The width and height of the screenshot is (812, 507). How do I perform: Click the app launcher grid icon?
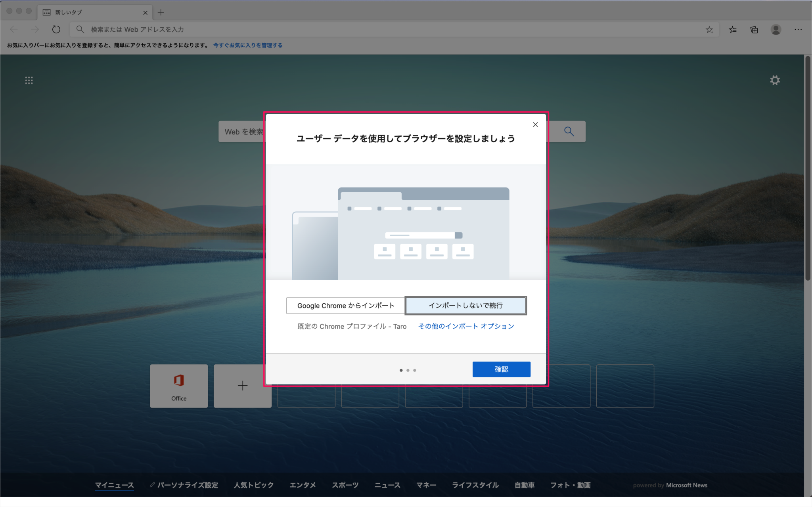pyautogui.click(x=29, y=80)
